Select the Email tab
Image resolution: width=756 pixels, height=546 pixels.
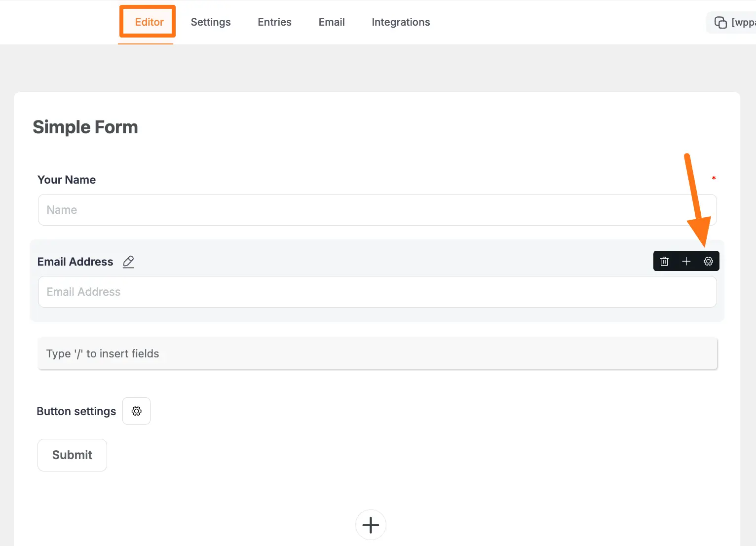pyautogui.click(x=332, y=22)
